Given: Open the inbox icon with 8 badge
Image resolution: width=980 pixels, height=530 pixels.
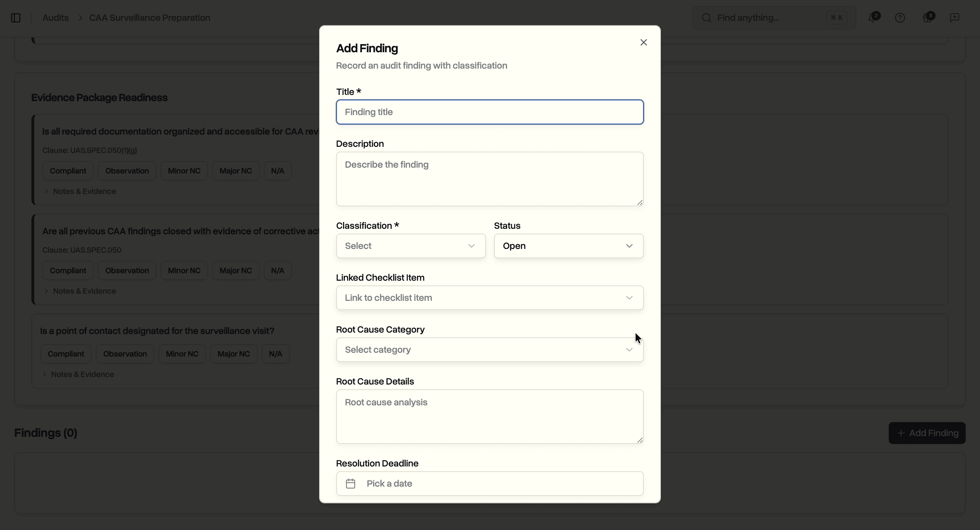Looking at the screenshot, I should [927, 17].
